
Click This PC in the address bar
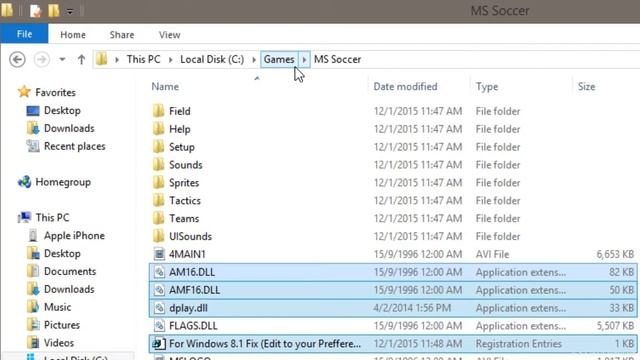(143, 59)
